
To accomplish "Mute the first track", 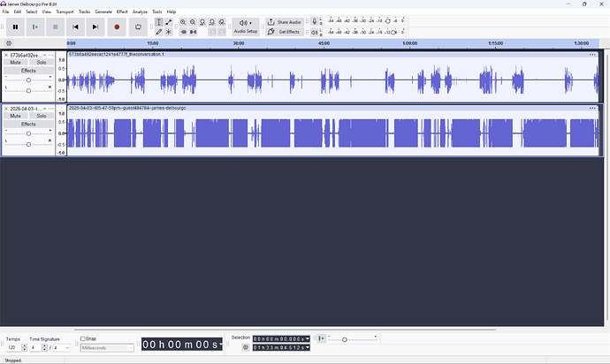I will (x=15, y=63).
